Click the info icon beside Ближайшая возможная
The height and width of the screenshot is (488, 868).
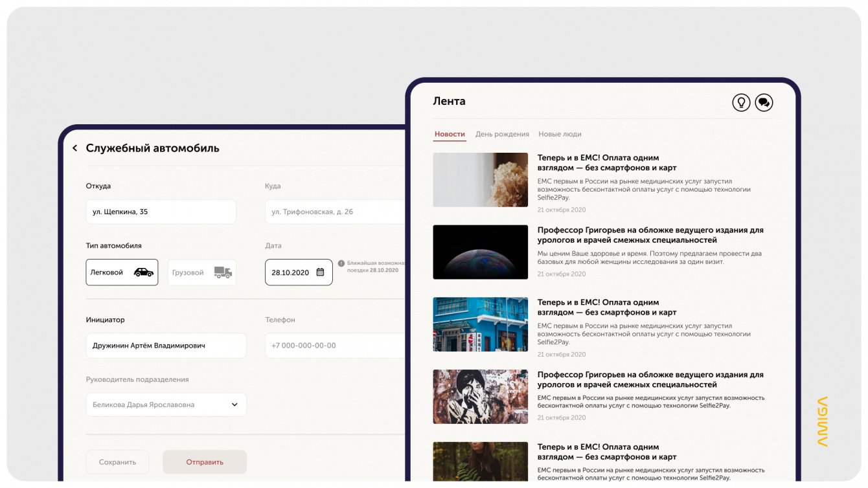[341, 263]
